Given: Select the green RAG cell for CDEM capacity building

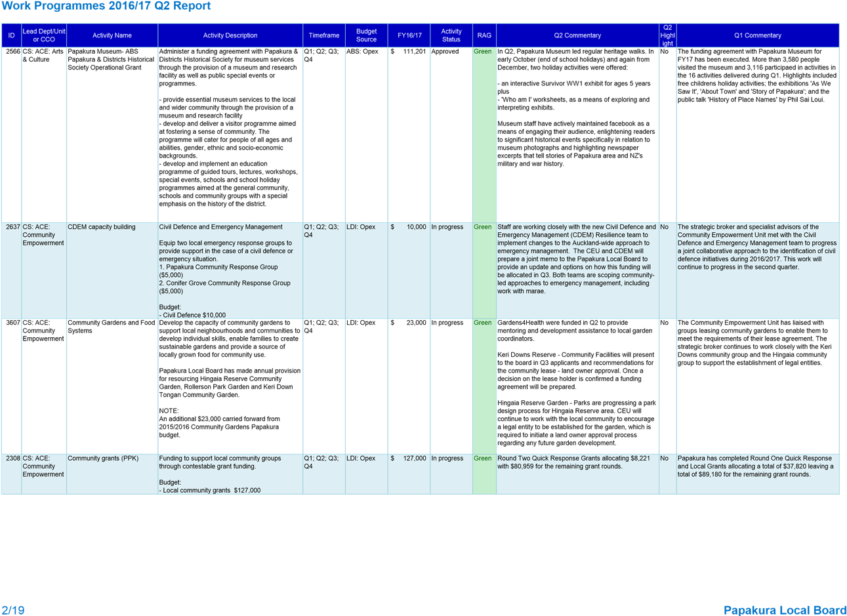Looking at the screenshot, I should coord(484,270).
